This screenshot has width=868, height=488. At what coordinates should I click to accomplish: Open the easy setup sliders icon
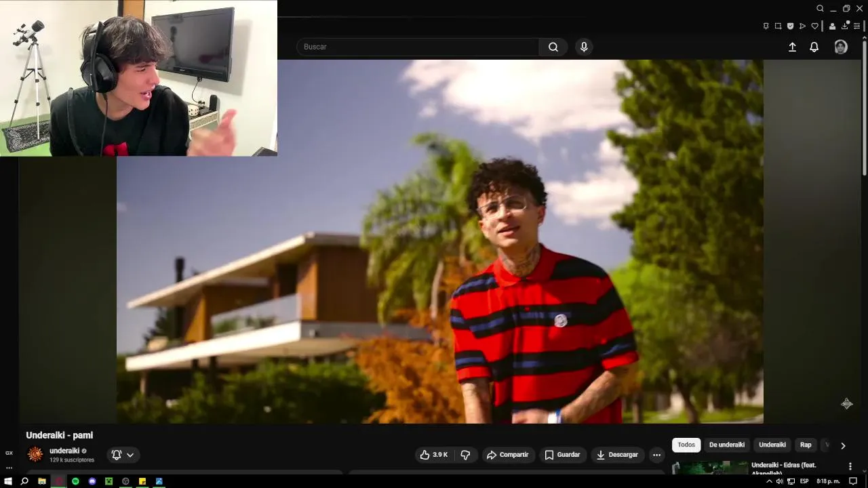pos(858,26)
